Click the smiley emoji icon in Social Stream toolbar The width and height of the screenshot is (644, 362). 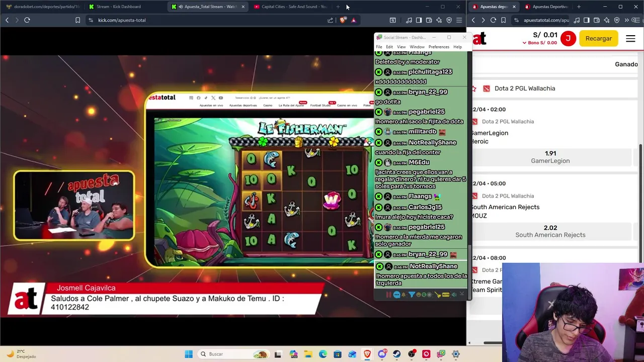click(x=419, y=295)
